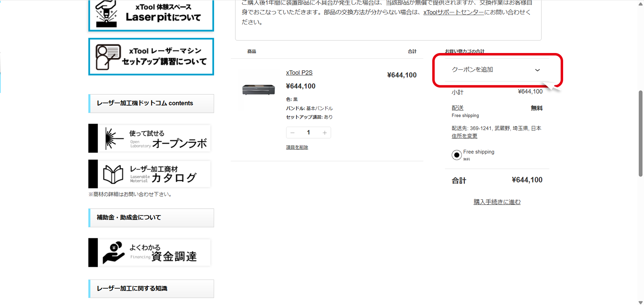644x305 pixels.
Task: Decrease the xTool P2S quantity with minus
Action: (293, 133)
